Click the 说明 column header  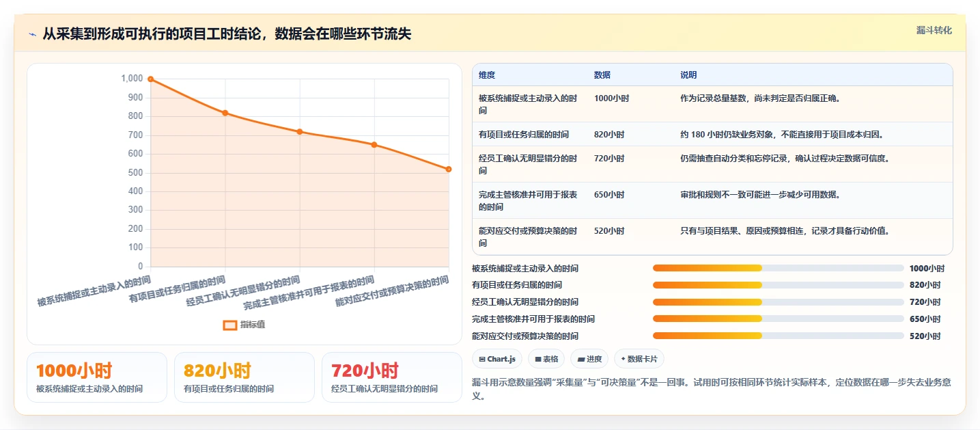coord(688,75)
